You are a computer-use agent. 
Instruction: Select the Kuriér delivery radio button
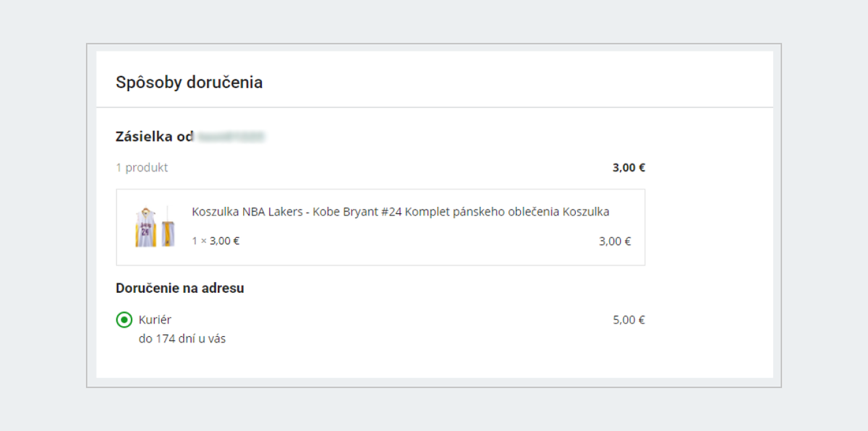(124, 320)
